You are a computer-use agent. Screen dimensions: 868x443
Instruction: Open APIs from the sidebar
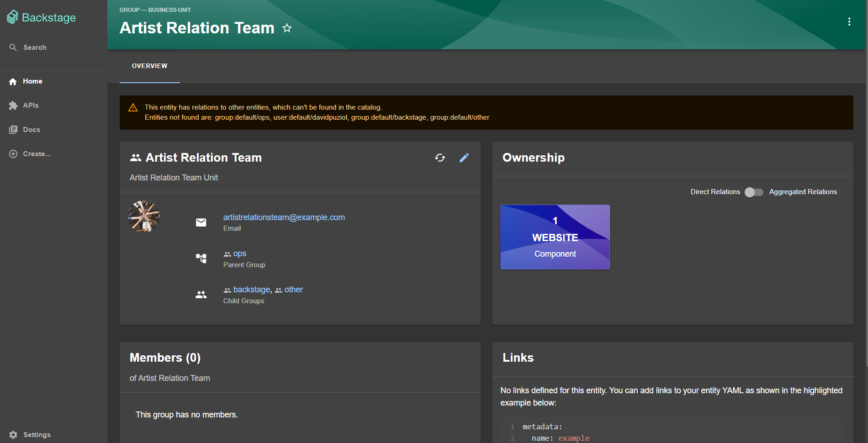pos(30,105)
